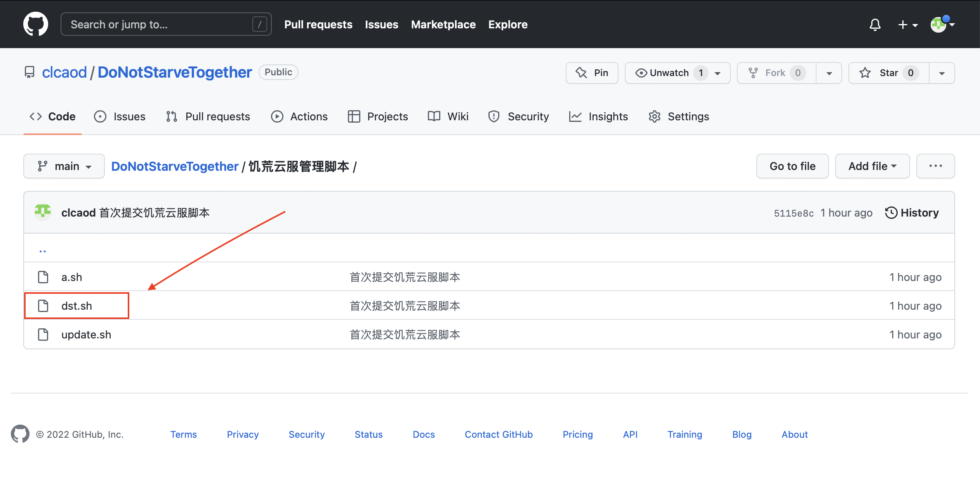Open the plus create-new dropdown
This screenshot has width=980, height=482.
coord(907,25)
